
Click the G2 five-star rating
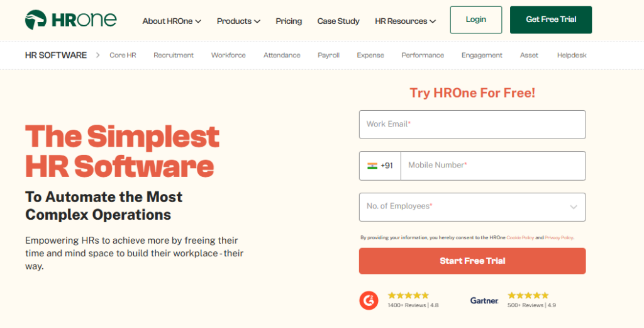click(408, 295)
